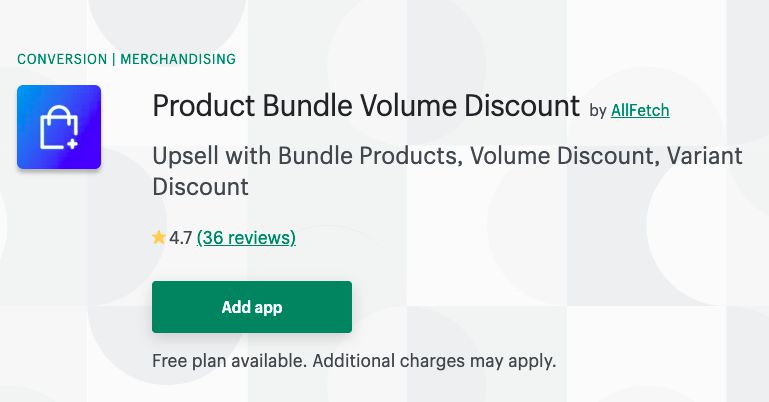
Task: Open the CONVERSION category link
Action: pos(62,59)
